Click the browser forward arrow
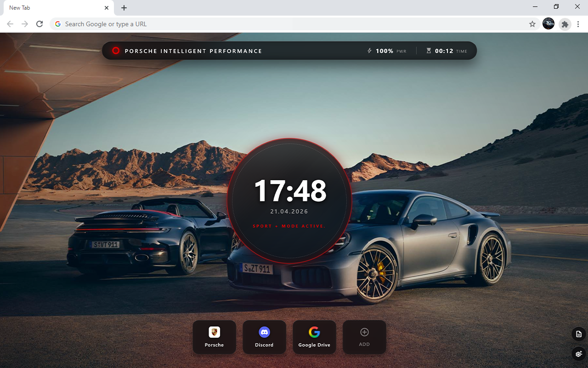Image resolution: width=588 pixels, height=368 pixels. tap(25, 24)
